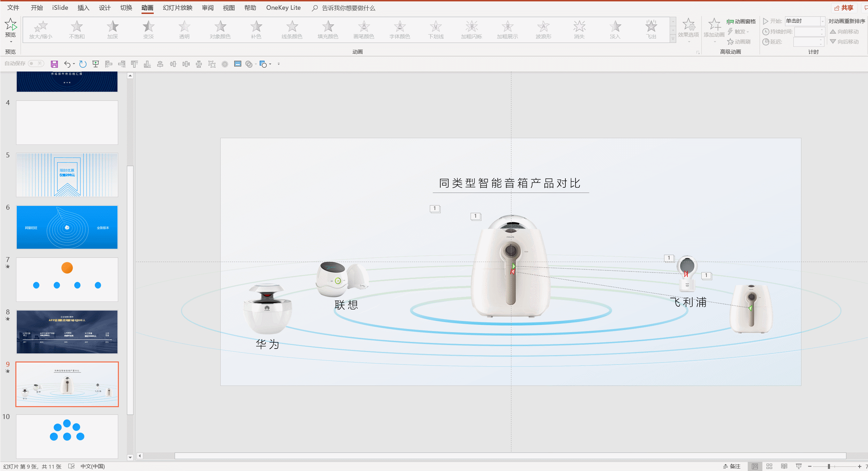Toggle the 备注 notes pane
Image resolution: width=868 pixels, height=471 pixels.
pos(731,466)
